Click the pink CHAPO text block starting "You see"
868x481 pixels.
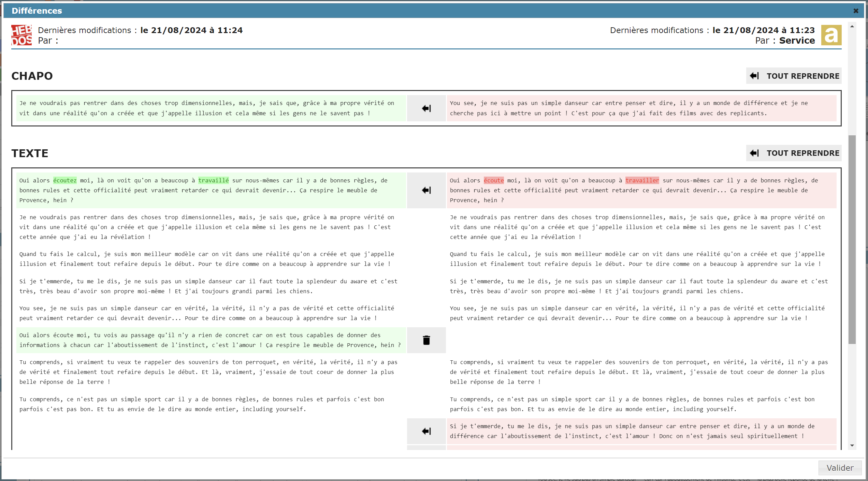641,108
